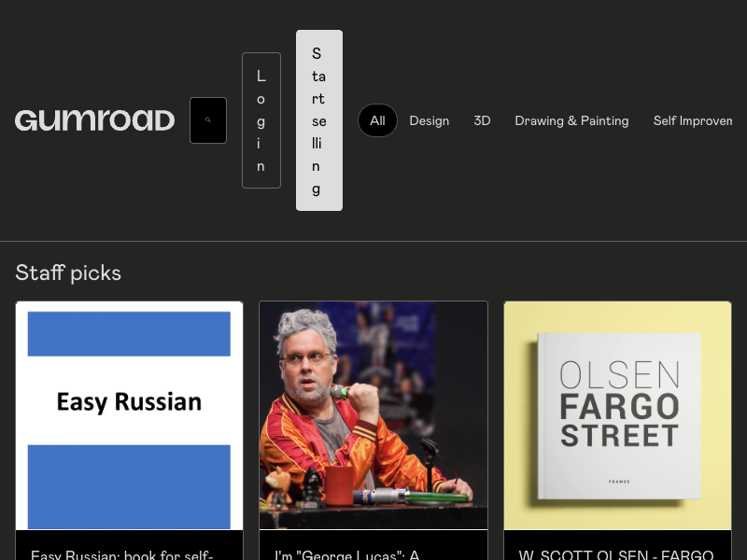Open the Self Improvement category
Image resolution: width=747 pixels, height=560 pixels.
693,121
